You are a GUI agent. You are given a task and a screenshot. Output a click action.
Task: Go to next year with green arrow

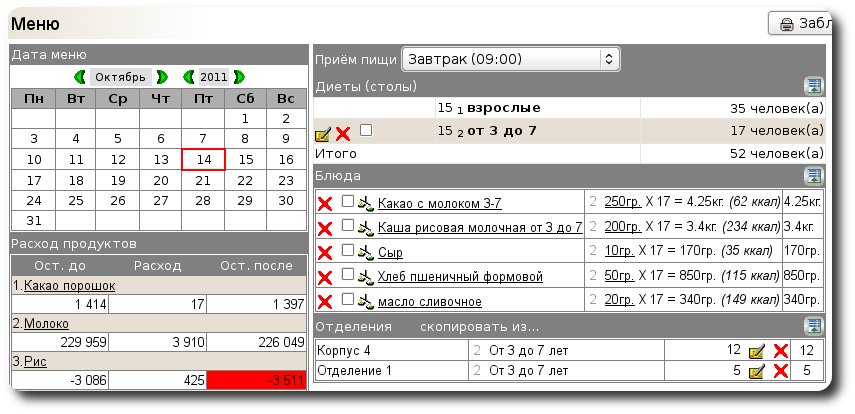tap(239, 77)
